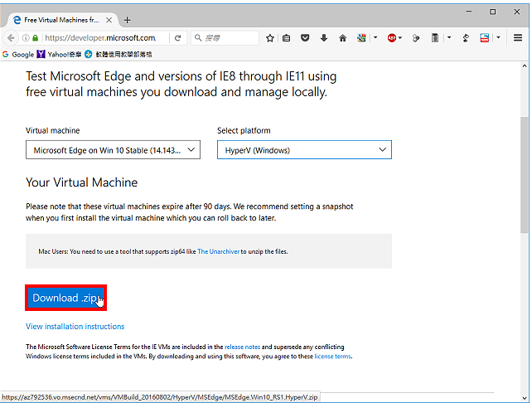The width and height of the screenshot is (532, 403).
Task: Click the red Adblock Plus icon
Action: (392, 37)
